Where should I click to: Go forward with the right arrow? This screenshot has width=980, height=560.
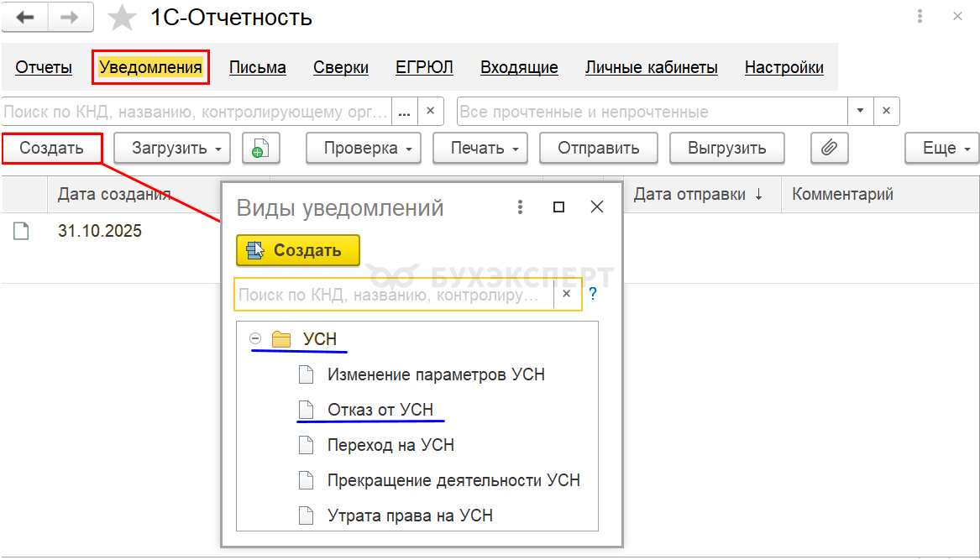coord(70,18)
